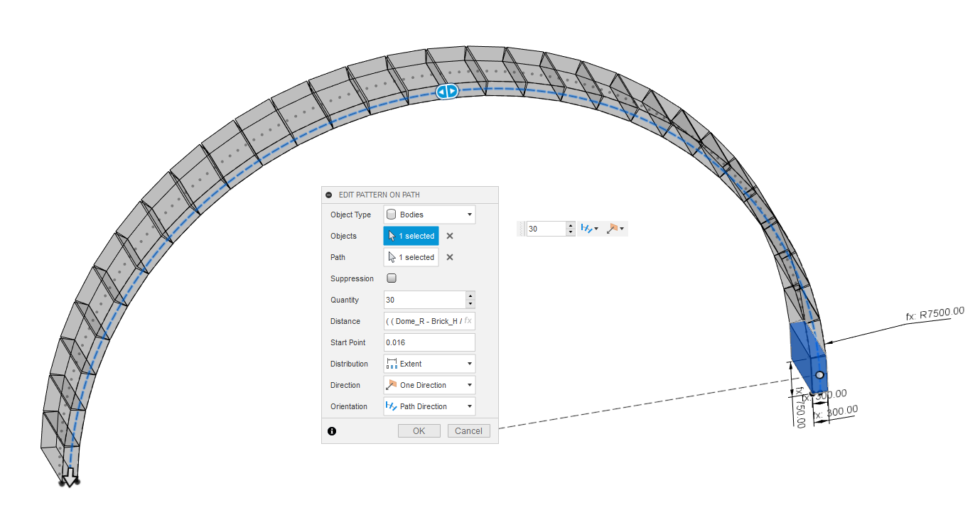Clear the Path selection using the X icon
This screenshot has width=980, height=515.
(448, 256)
